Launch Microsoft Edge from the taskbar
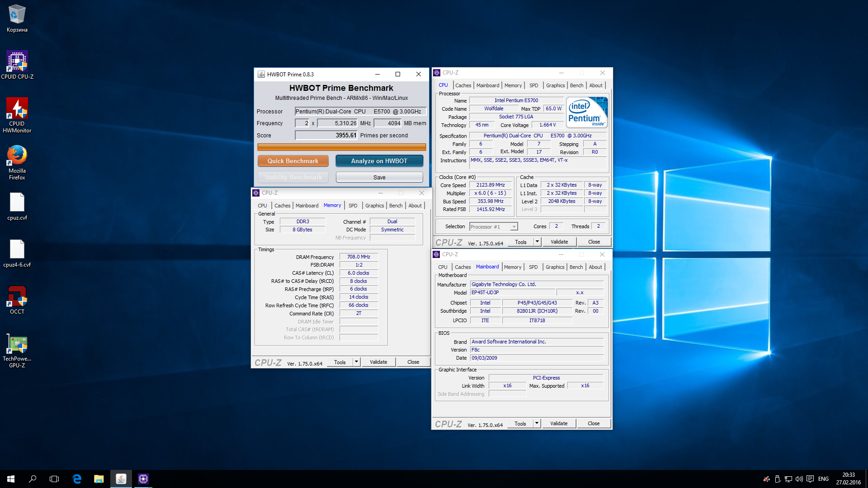868x488 pixels. pyautogui.click(x=77, y=479)
